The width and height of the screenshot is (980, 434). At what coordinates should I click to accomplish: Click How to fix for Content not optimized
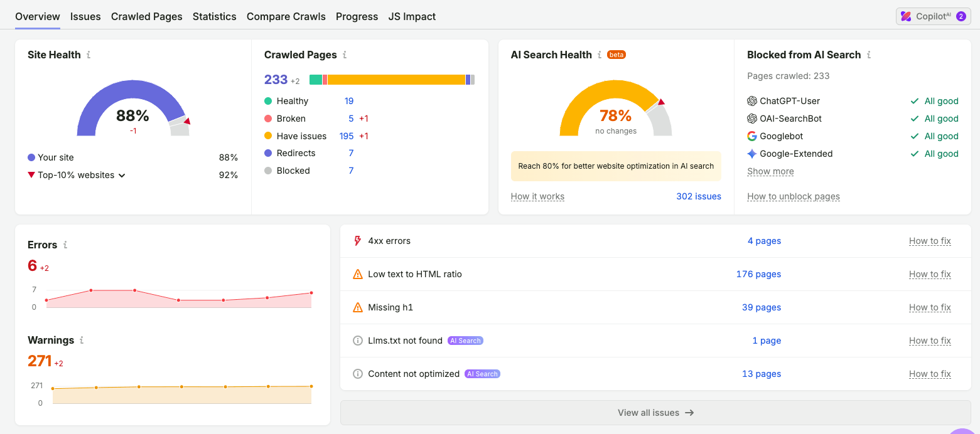point(930,374)
